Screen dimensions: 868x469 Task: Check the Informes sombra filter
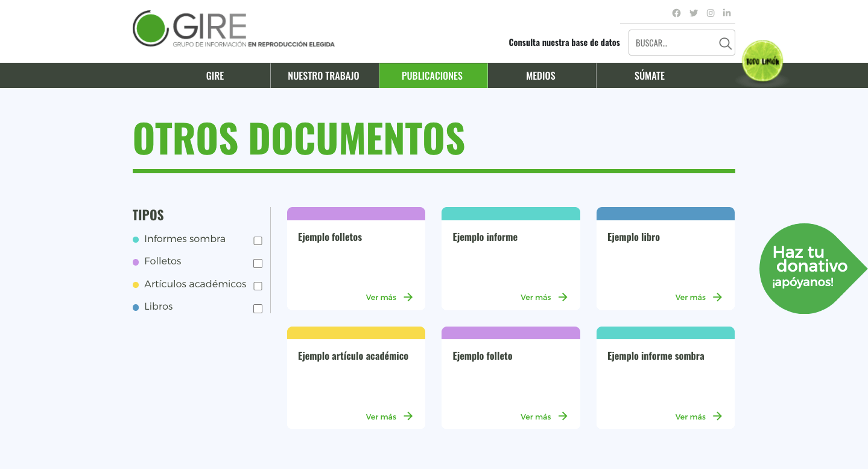258,241
